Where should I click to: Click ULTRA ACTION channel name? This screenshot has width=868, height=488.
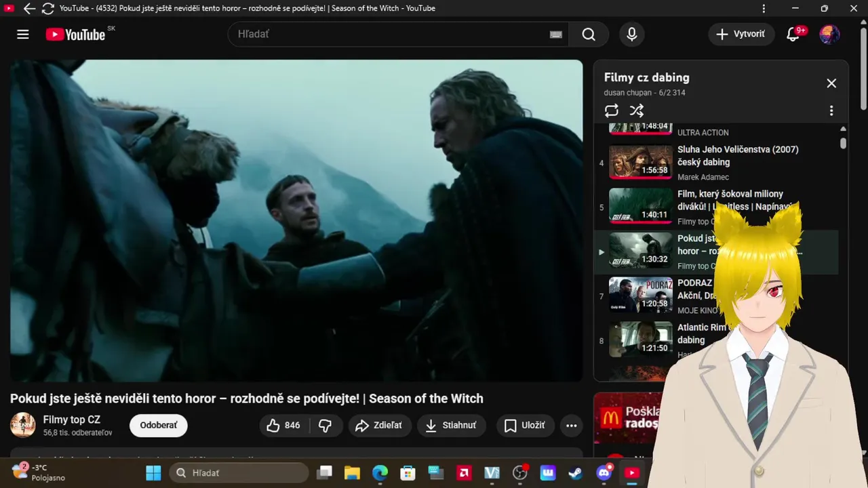click(x=703, y=132)
